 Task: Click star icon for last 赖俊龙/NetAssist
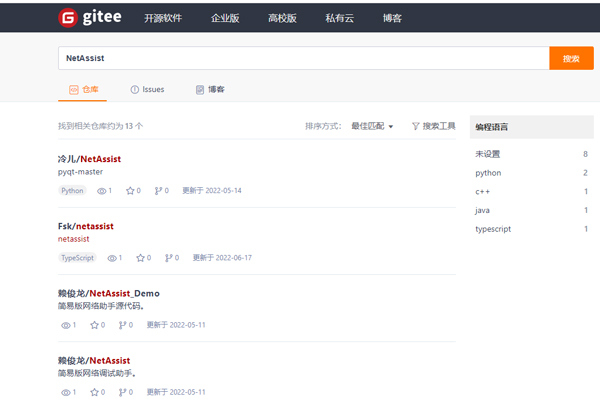point(94,392)
